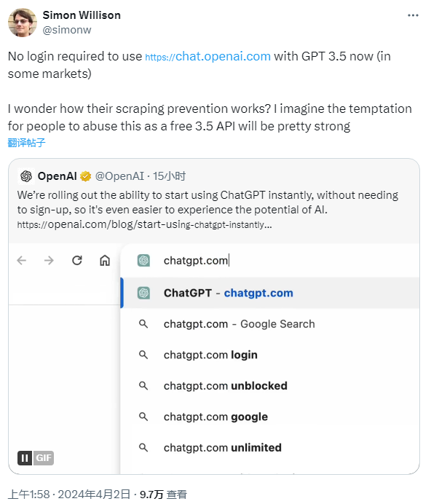Click the GIF badge label
This screenshot has height=504, width=431.
[x=44, y=457]
